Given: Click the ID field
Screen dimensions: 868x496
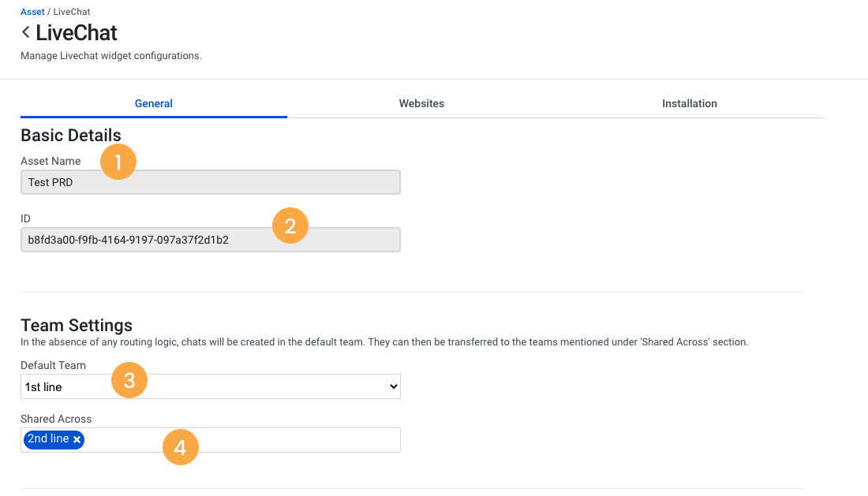Looking at the screenshot, I should (x=211, y=240).
